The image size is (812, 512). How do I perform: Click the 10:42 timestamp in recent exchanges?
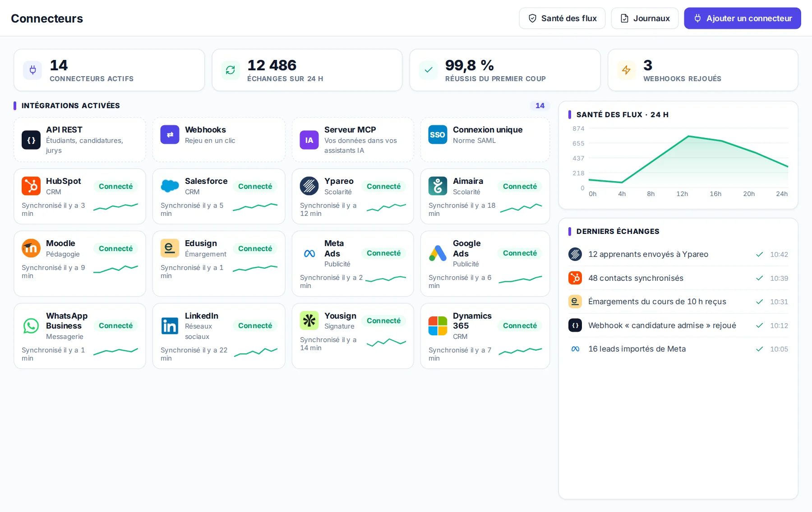[779, 254]
